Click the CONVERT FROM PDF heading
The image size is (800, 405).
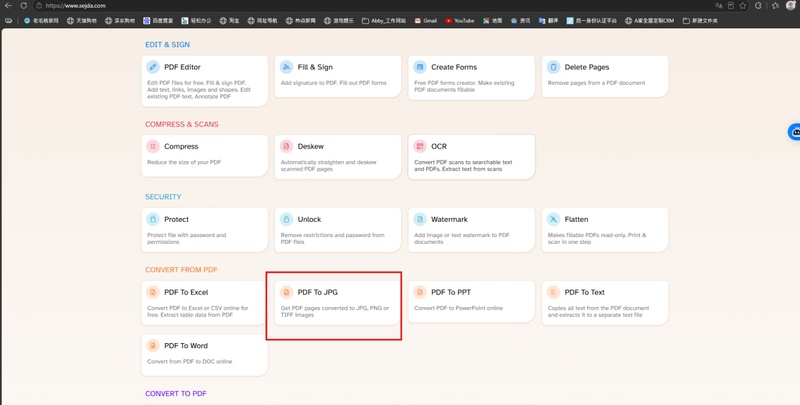(x=181, y=270)
